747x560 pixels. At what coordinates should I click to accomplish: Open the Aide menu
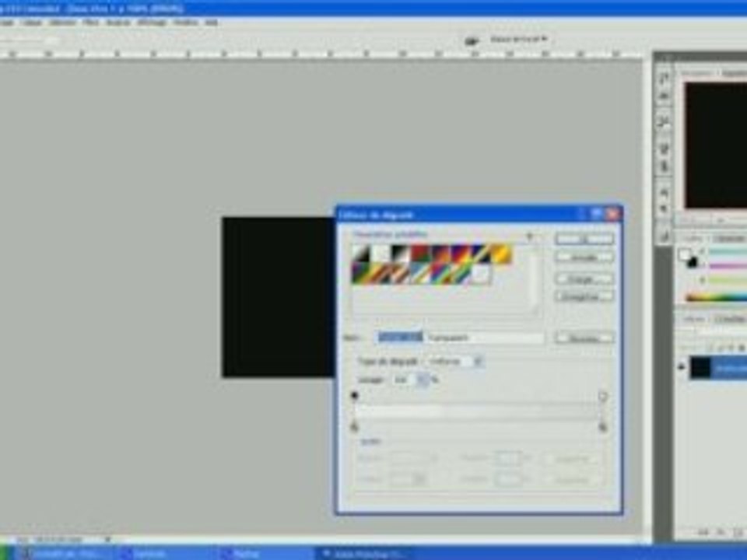pyautogui.click(x=211, y=23)
